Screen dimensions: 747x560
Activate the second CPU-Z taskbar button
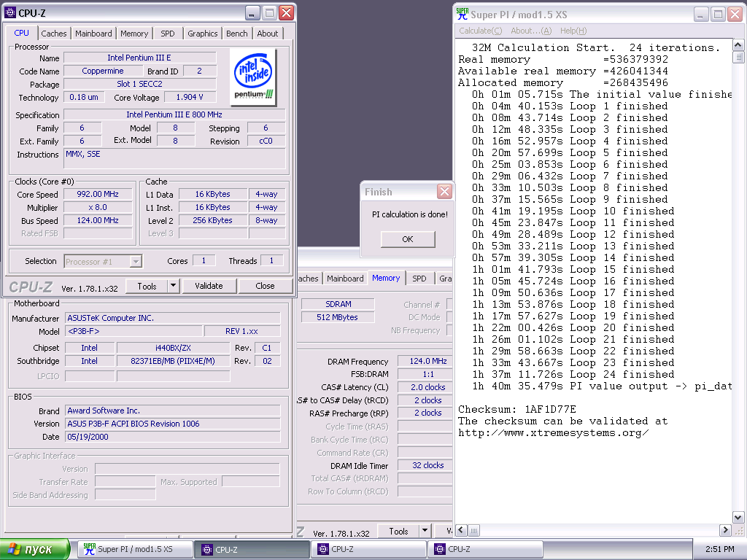click(368, 549)
